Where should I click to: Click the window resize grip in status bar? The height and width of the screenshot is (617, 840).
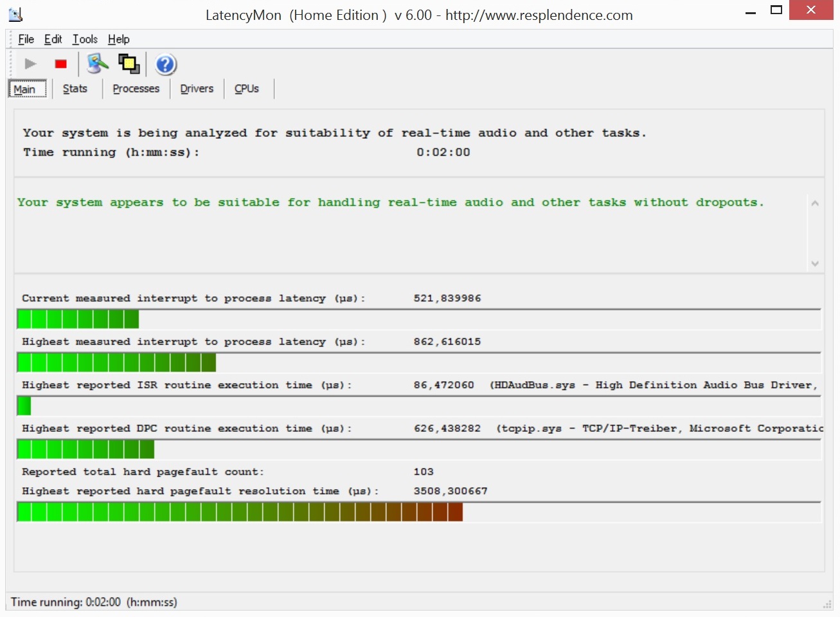coord(827,604)
